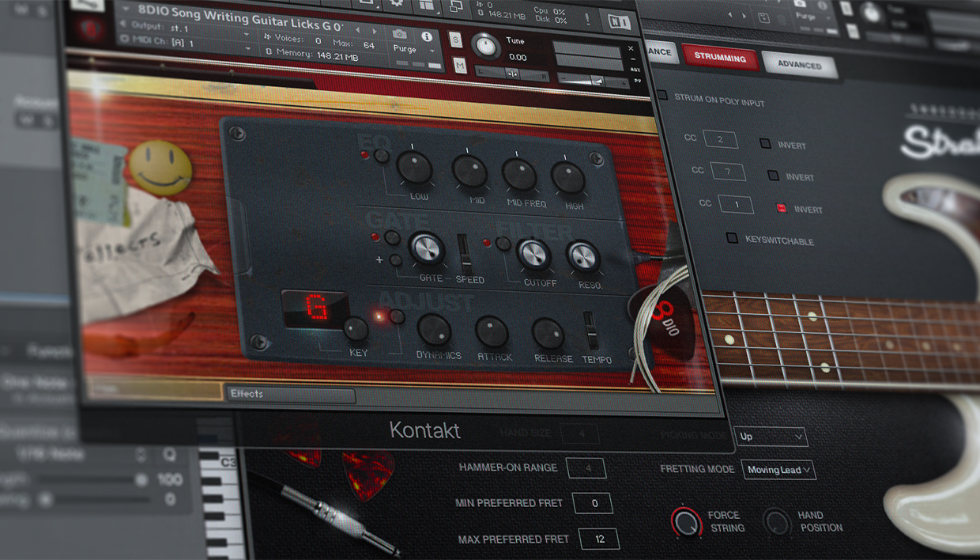Check Invert for the CC 7 row
This screenshot has width=980, height=560.
(x=773, y=176)
